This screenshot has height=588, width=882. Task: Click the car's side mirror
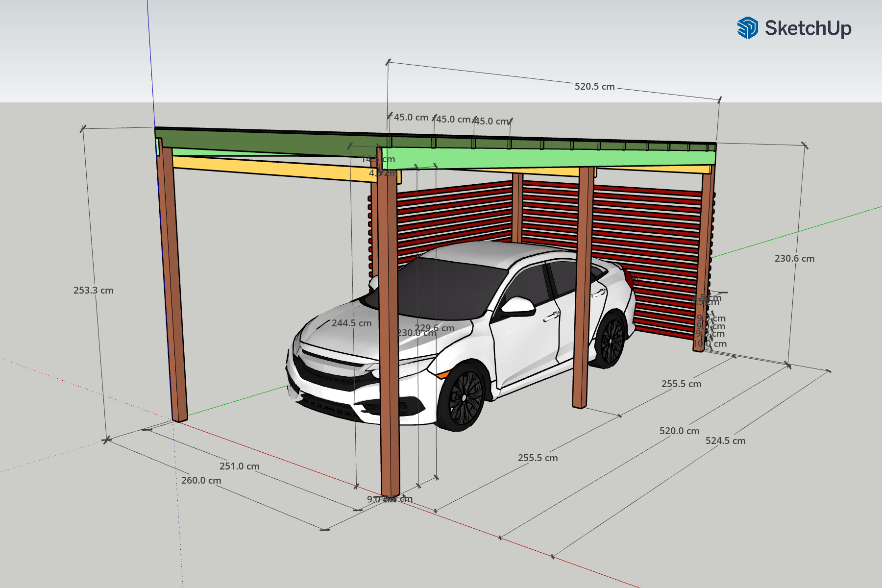[517, 306]
